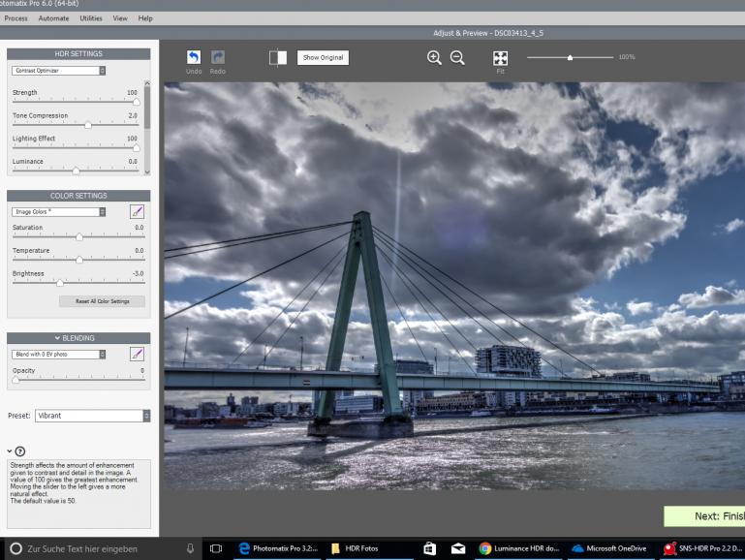Viewport: 745px width, 560px height.
Task: Click the COLOR SETTINGS panel header
Action: (x=78, y=196)
